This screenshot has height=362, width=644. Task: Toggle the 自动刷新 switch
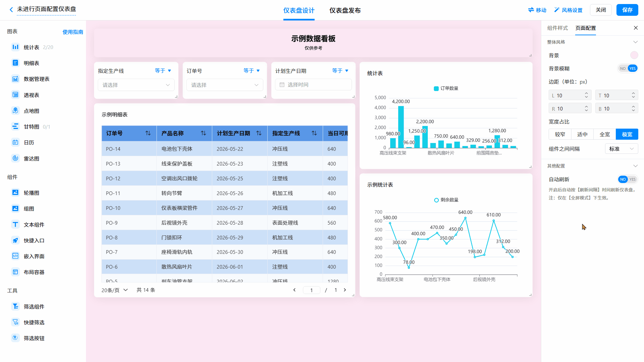click(x=628, y=179)
